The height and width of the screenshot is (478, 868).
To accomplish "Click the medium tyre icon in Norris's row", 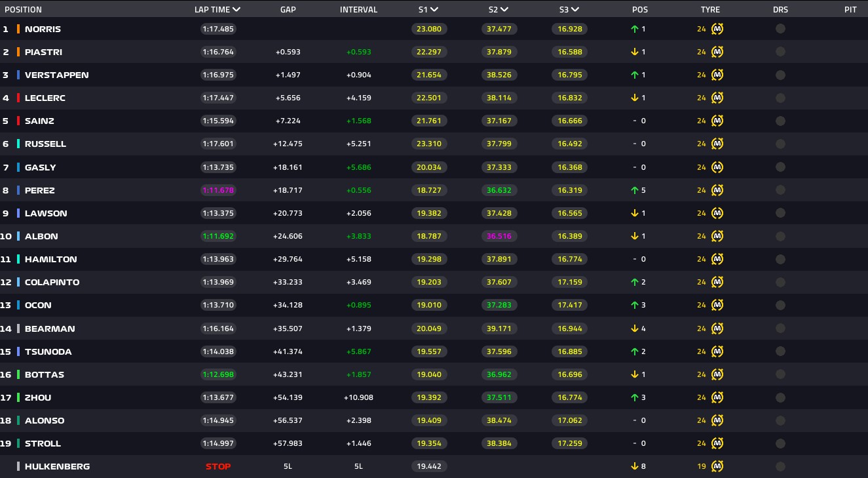I will 717,29.
